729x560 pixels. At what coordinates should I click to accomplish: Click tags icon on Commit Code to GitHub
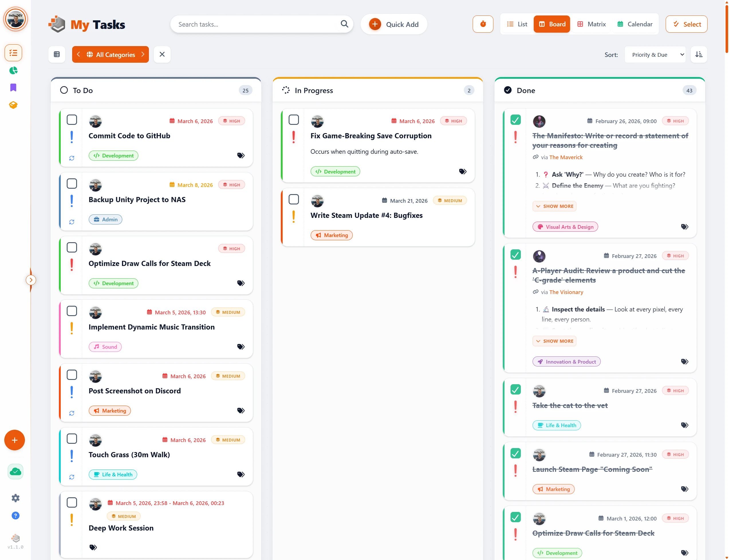tap(241, 156)
